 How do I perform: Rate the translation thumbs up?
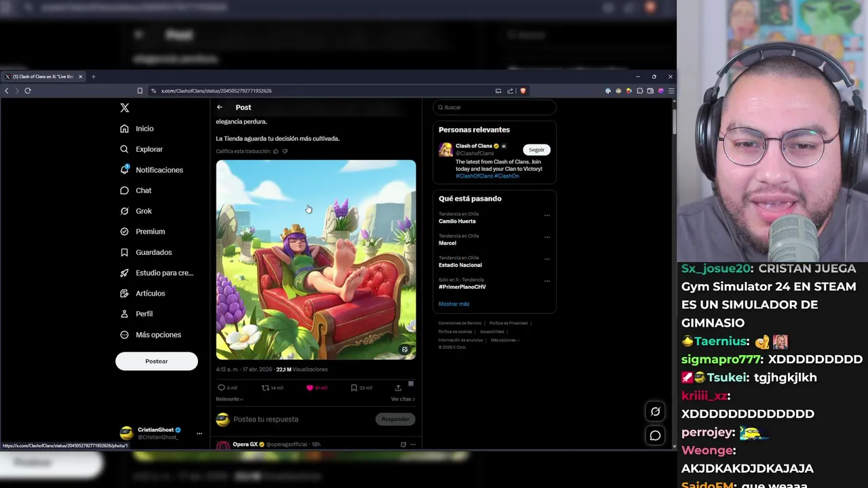tap(276, 151)
